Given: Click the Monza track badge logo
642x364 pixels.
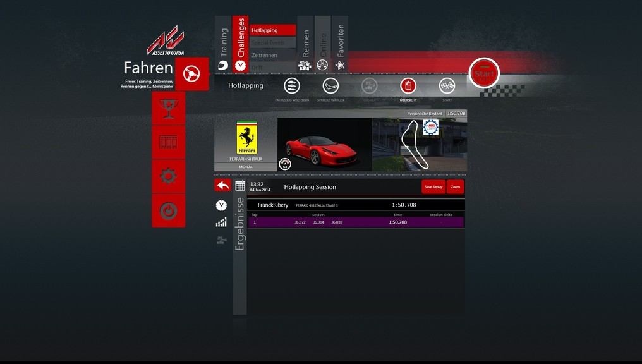Looking at the screenshot, I should pyautogui.click(x=431, y=128).
